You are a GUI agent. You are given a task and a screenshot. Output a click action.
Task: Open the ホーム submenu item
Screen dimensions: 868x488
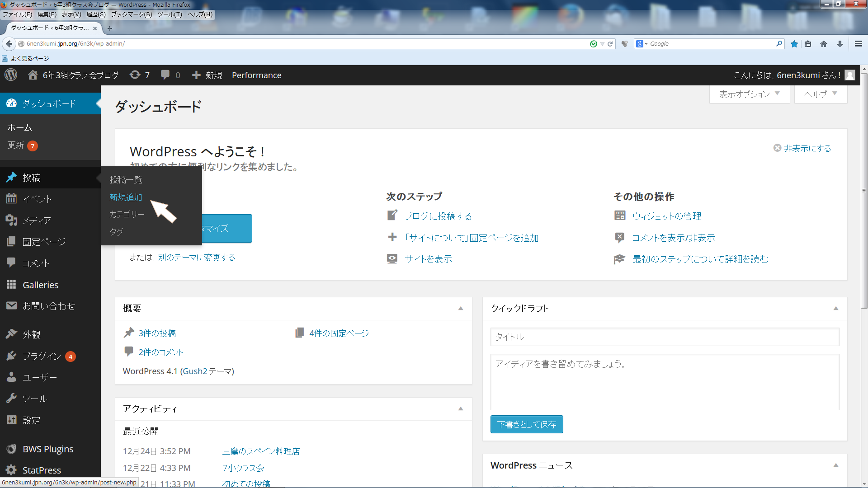(x=19, y=127)
